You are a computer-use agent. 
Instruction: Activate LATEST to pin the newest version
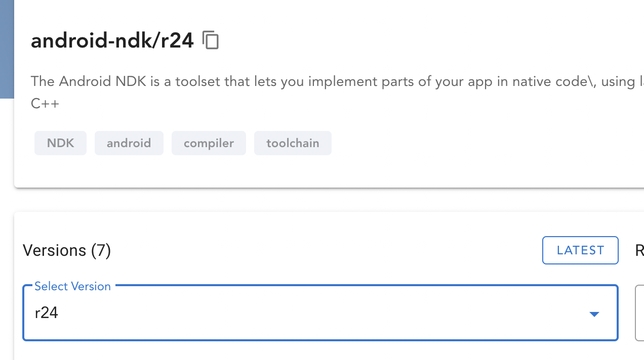click(580, 250)
